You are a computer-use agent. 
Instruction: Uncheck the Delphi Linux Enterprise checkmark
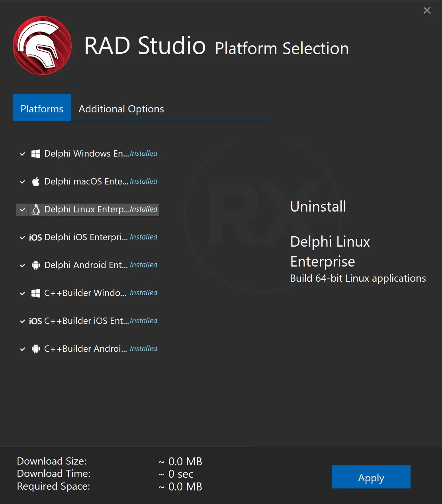click(x=23, y=210)
